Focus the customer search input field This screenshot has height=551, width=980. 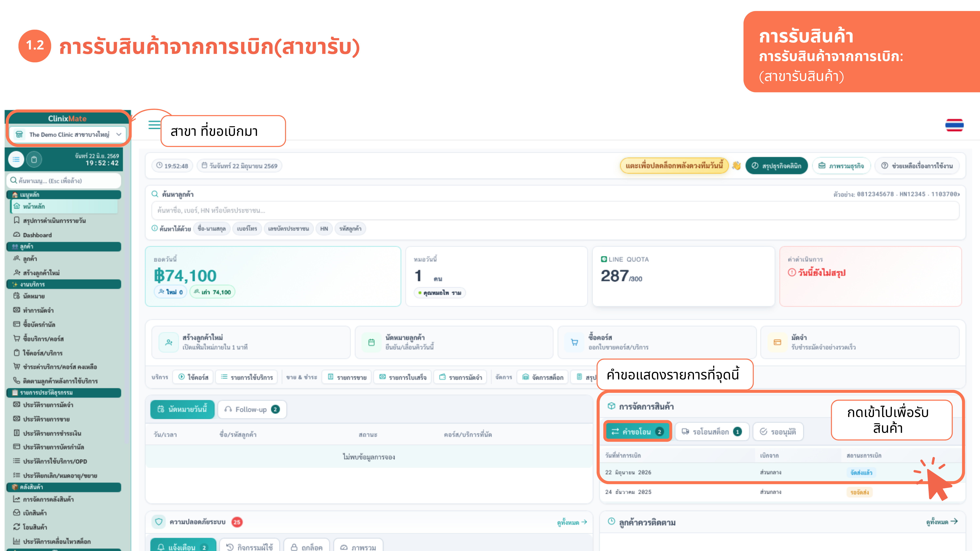tap(555, 210)
